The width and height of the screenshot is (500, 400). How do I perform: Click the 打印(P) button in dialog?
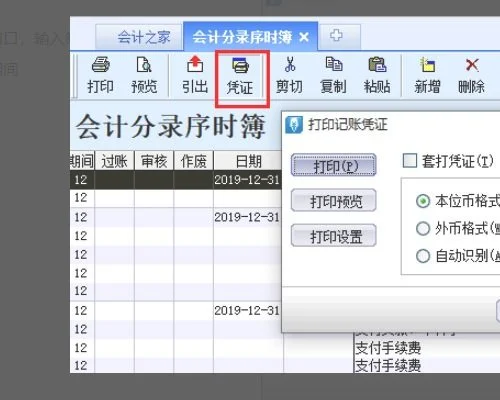pyautogui.click(x=333, y=165)
